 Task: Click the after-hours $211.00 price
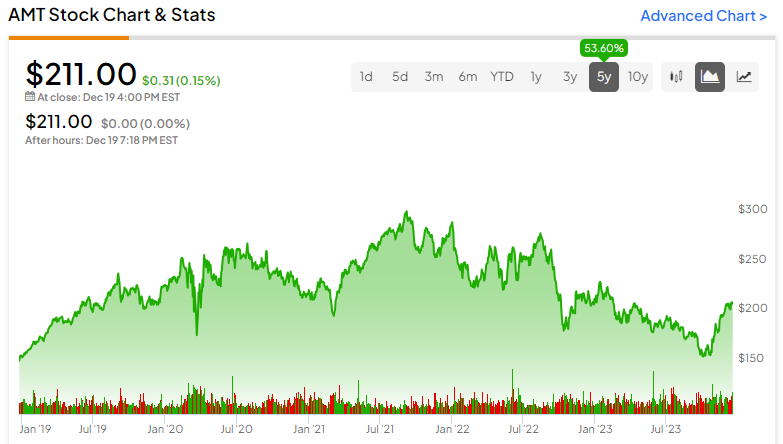coord(59,121)
